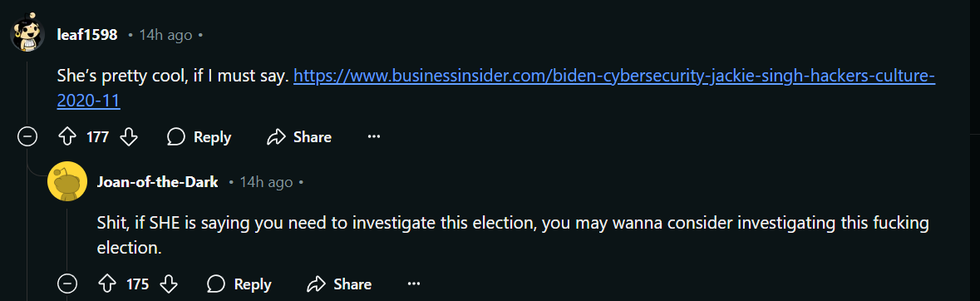This screenshot has height=301, width=980.
Task: Open Joan-of-the-Dark's username profile
Action: point(157,182)
